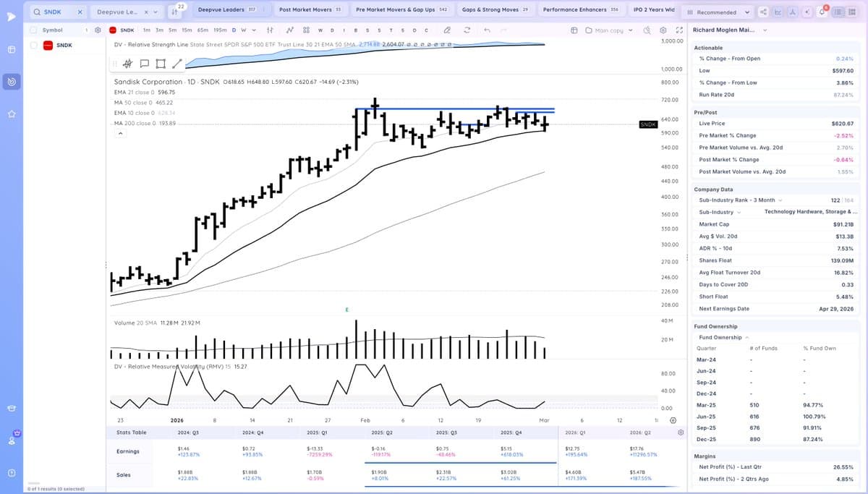Select the eraser tool to remove drawings
The height and width of the screenshot is (494, 868).
[x=447, y=31]
